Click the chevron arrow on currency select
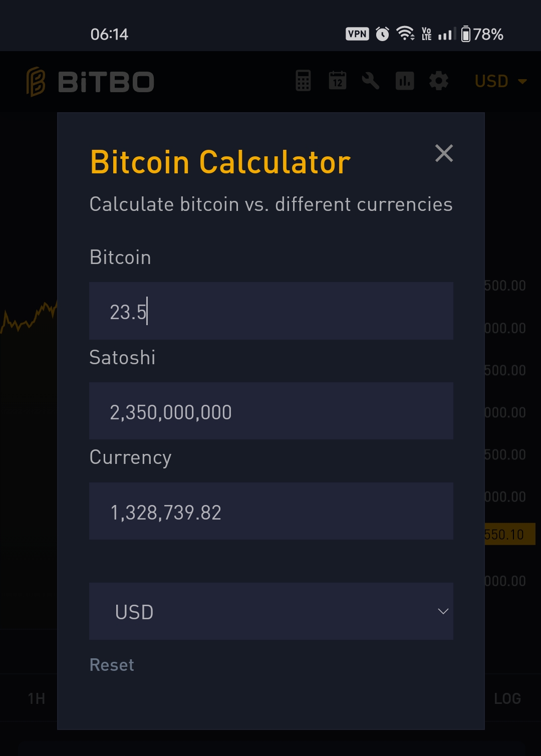Image resolution: width=541 pixels, height=756 pixels. click(443, 611)
